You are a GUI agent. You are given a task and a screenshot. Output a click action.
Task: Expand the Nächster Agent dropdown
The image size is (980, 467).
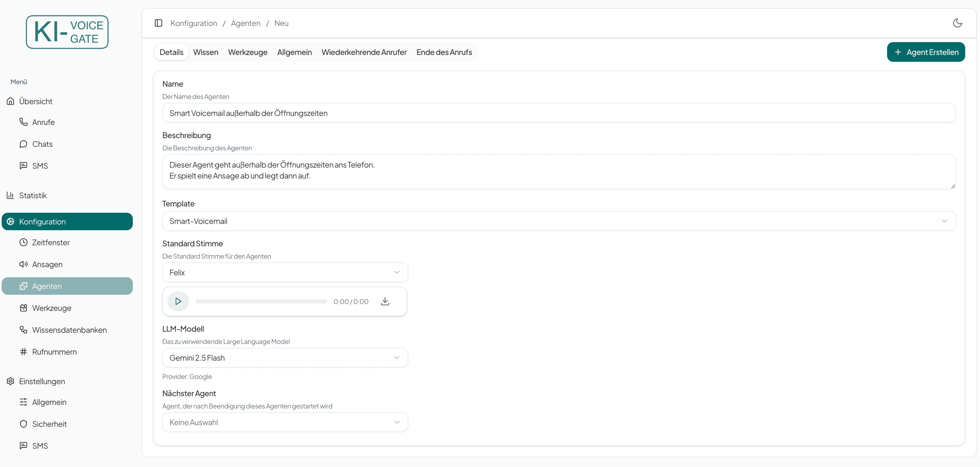tap(285, 422)
